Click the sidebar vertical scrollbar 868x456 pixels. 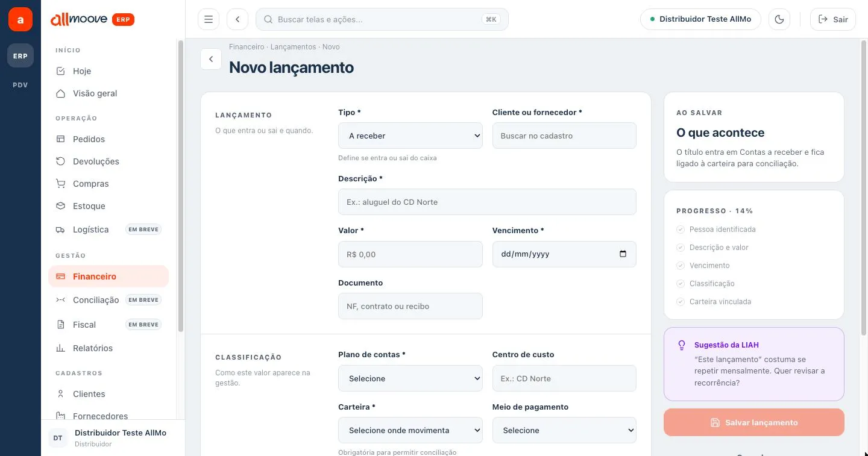tap(180, 186)
